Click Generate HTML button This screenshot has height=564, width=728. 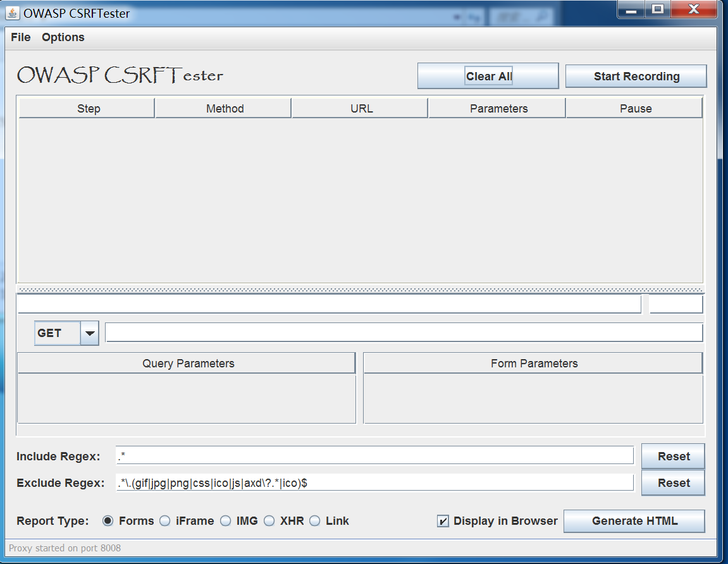[x=634, y=521]
